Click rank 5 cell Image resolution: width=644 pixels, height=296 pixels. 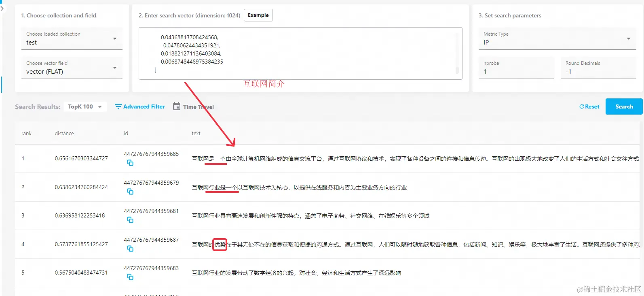click(23, 273)
